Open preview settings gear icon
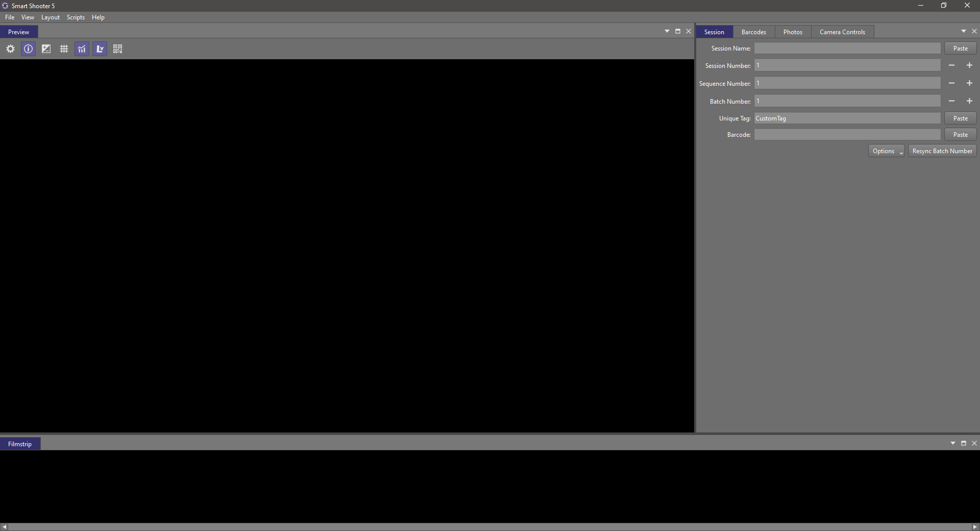Viewport: 980px width, 531px height. click(10, 49)
